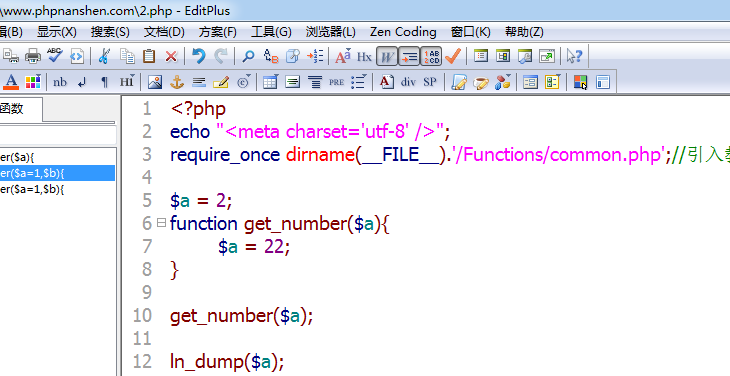730x376 pixels.
Task: Click the font color A icon
Action: pos(11,82)
